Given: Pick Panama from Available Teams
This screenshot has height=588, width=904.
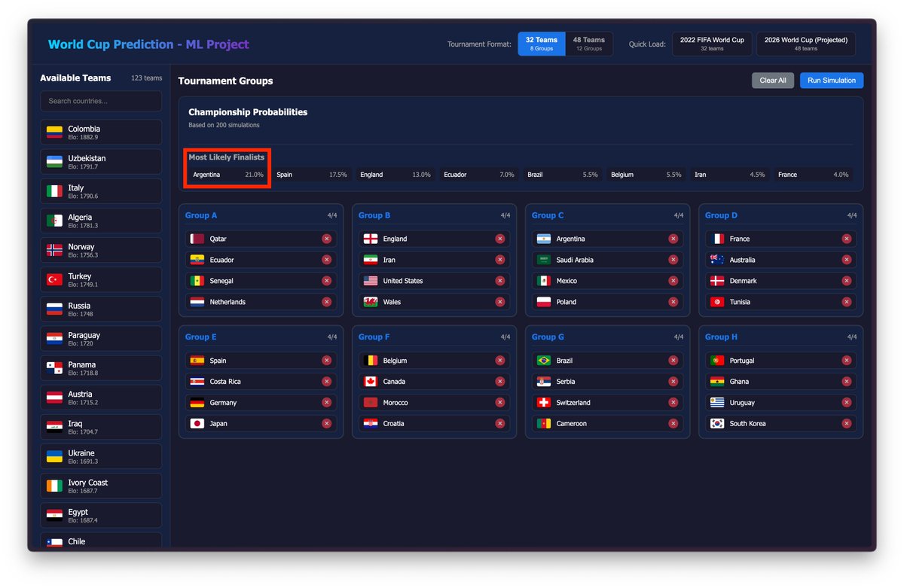Looking at the screenshot, I should click(101, 368).
